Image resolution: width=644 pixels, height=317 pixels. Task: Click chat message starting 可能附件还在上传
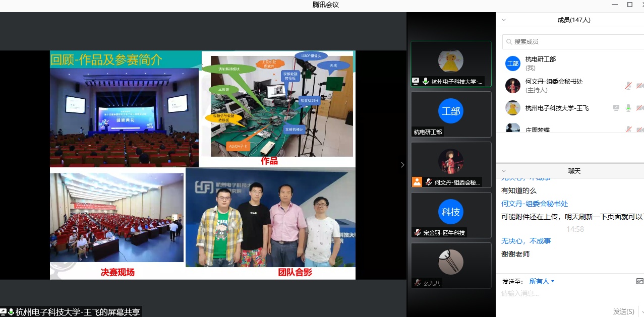point(572,217)
